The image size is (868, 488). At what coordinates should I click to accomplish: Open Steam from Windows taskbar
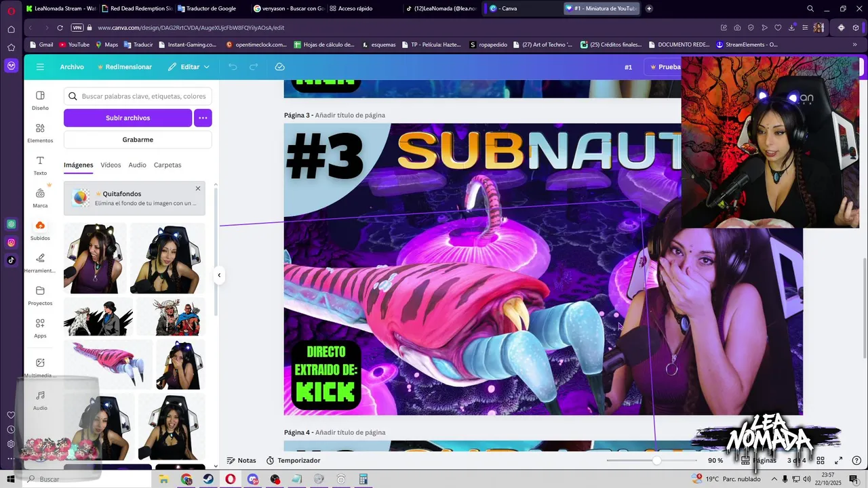pyautogui.click(x=208, y=479)
